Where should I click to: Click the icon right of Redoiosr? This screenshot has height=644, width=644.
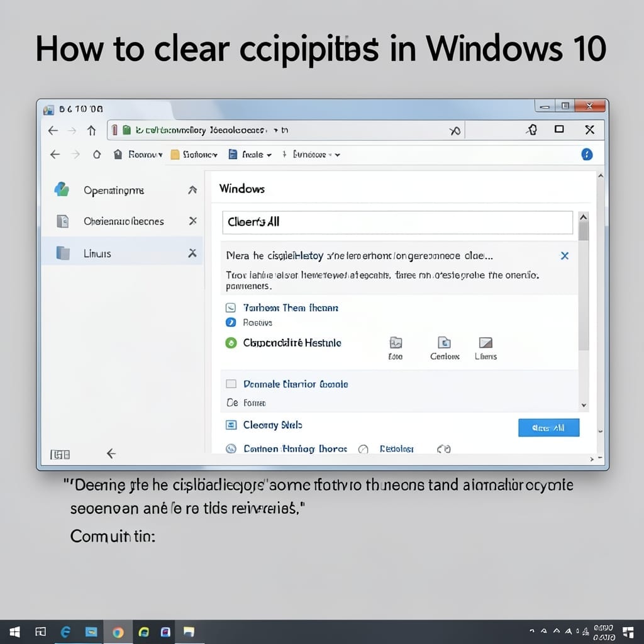coord(444,448)
